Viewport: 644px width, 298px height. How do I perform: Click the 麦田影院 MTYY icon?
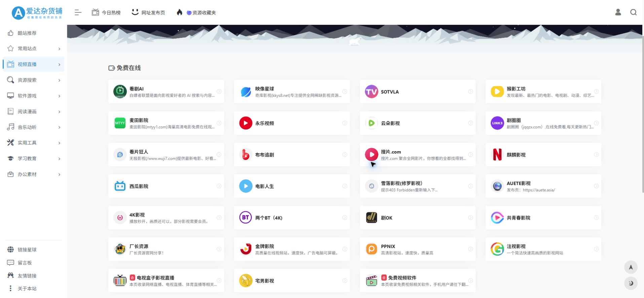point(120,123)
